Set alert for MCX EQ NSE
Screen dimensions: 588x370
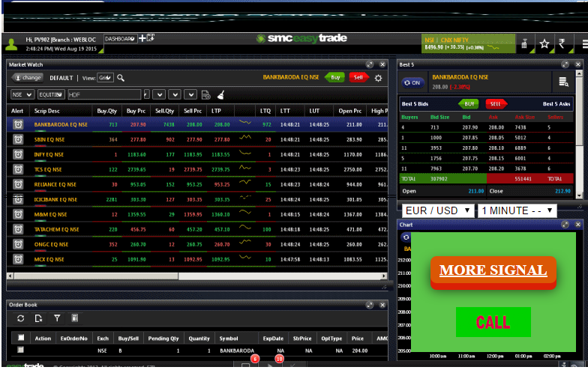(x=18, y=259)
